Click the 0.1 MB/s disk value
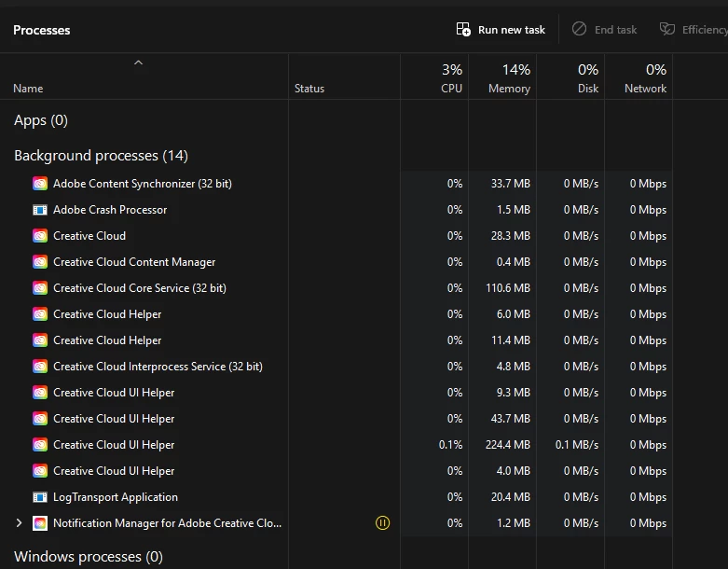This screenshot has width=728, height=569. pos(577,445)
